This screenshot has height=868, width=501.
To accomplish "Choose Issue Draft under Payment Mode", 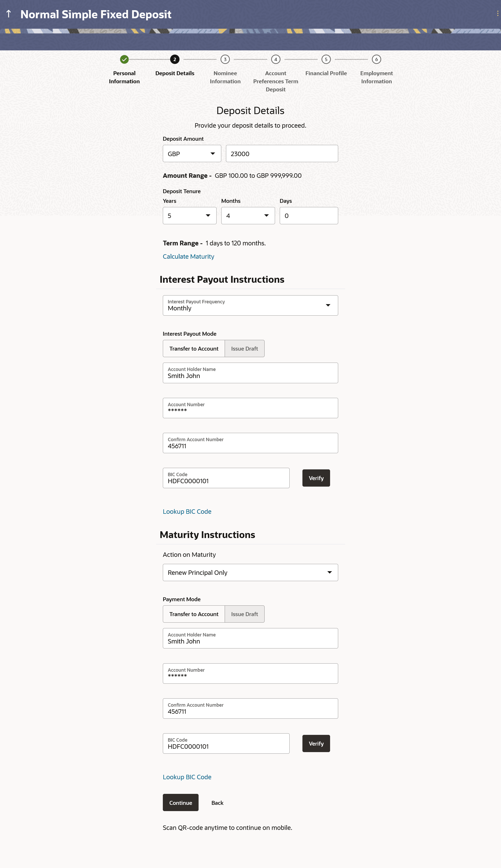I will (x=244, y=614).
